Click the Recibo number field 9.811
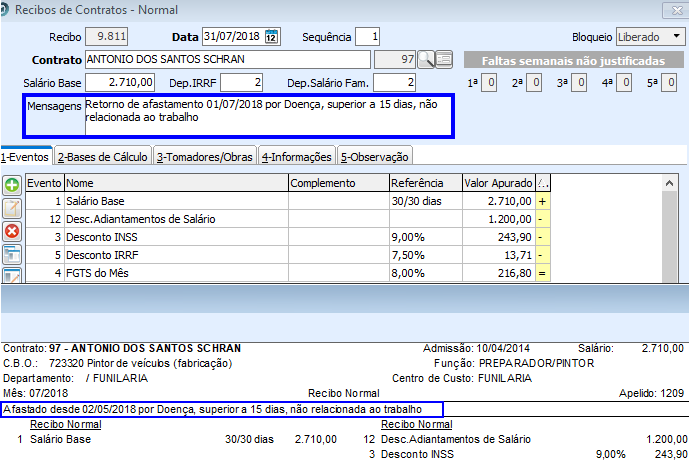Image resolution: width=689 pixels, height=463 pixels. coord(106,36)
